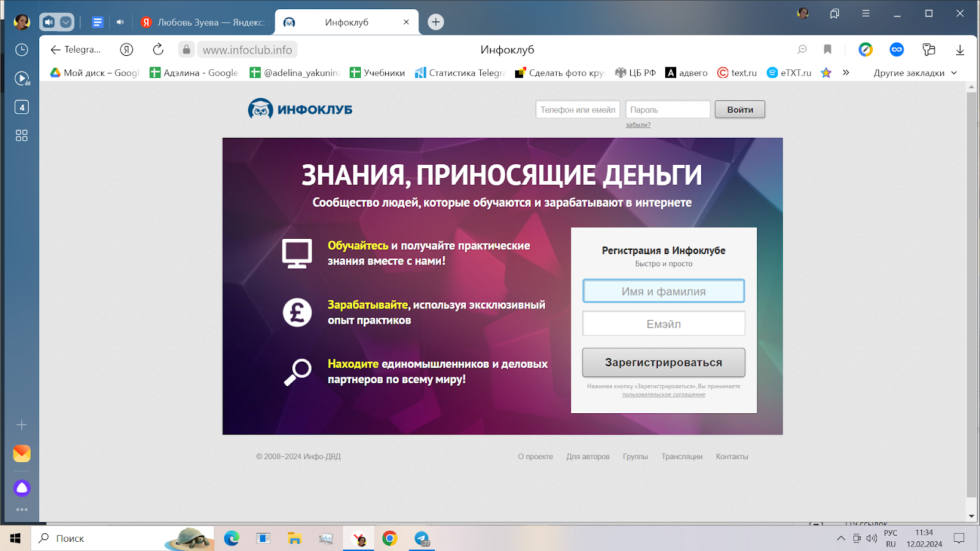This screenshot has width=980, height=551.
Task: Open Для авторов footer link
Action: (x=588, y=457)
